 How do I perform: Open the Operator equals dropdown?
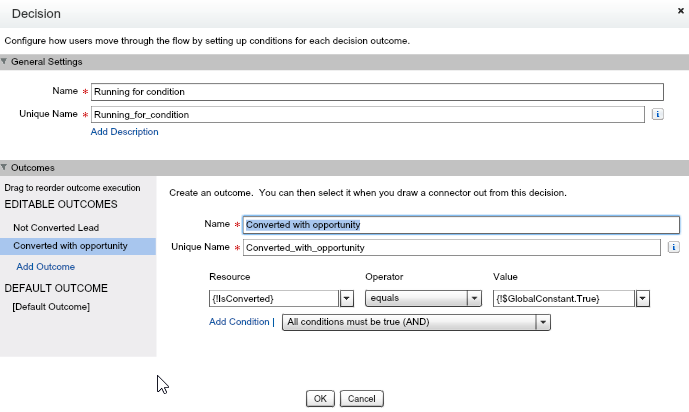pos(474,298)
